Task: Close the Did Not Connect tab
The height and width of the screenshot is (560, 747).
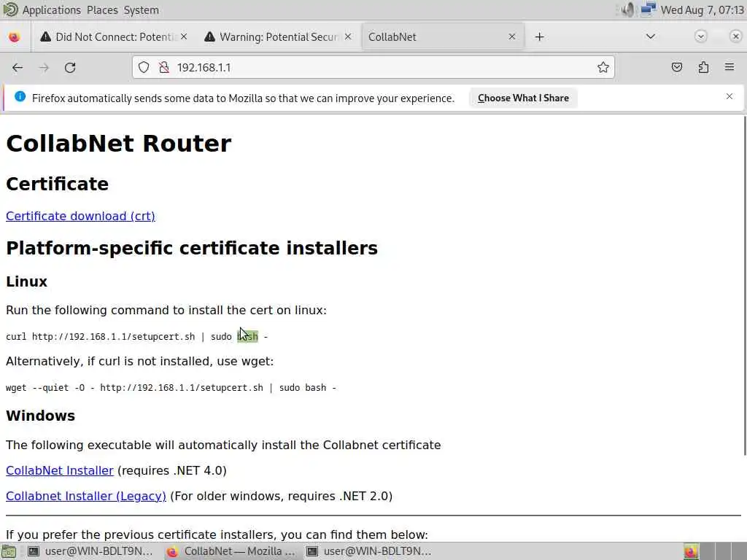Action: (184, 36)
